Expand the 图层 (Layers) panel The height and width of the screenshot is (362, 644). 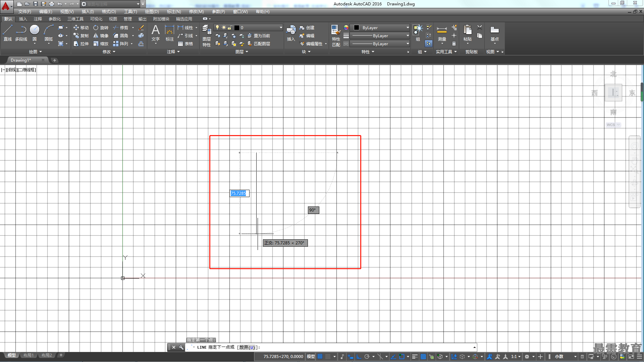point(242,52)
